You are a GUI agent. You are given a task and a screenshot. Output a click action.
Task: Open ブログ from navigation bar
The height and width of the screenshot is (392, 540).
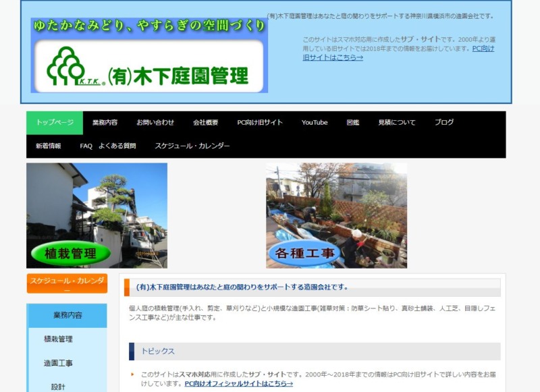(444, 123)
